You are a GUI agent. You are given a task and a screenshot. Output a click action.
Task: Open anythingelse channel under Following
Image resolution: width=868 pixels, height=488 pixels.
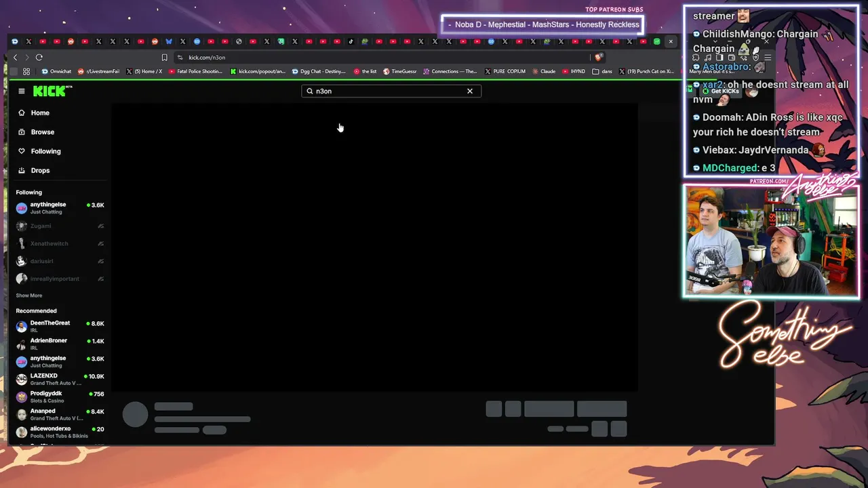[60, 208]
